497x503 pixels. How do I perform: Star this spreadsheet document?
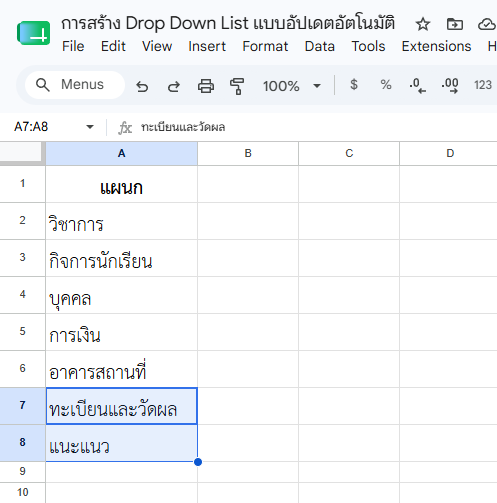point(423,24)
